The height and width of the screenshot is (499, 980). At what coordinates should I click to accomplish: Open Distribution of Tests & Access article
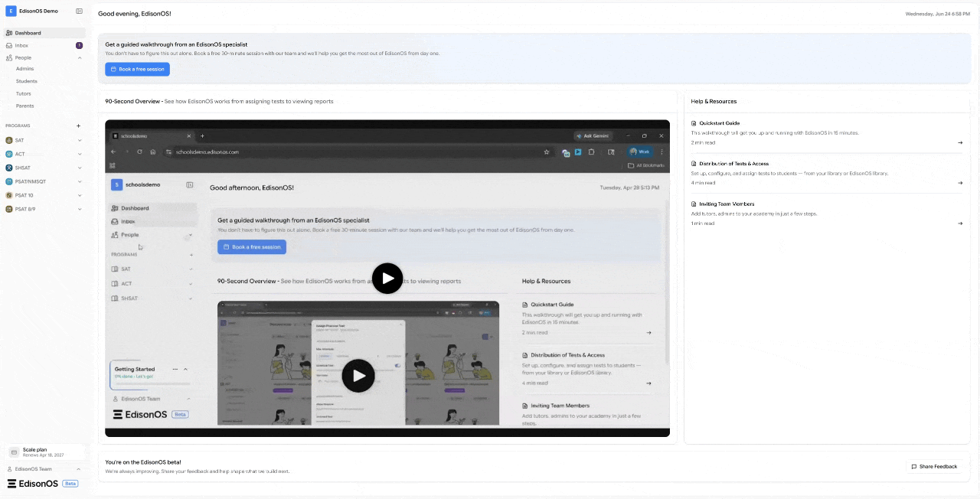pos(827,173)
